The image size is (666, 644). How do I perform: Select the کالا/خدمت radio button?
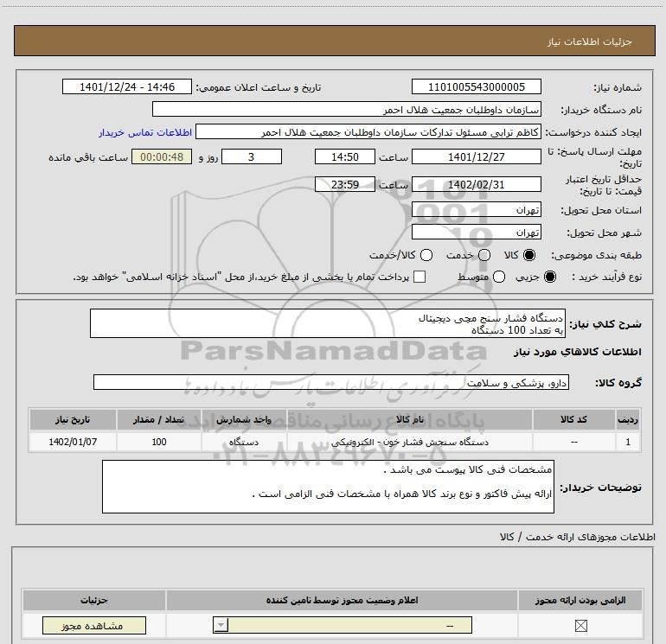[426, 255]
